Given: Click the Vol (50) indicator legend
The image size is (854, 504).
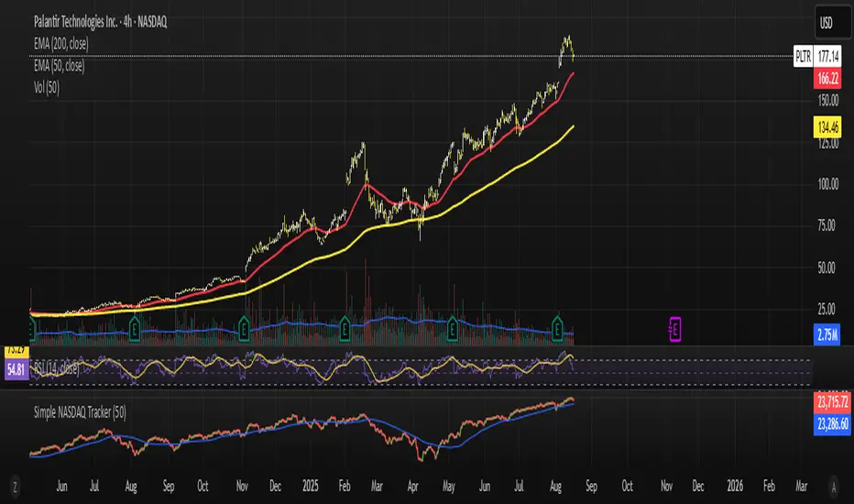Looking at the screenshot, I should pyautogui.click(x=47, y=87).
